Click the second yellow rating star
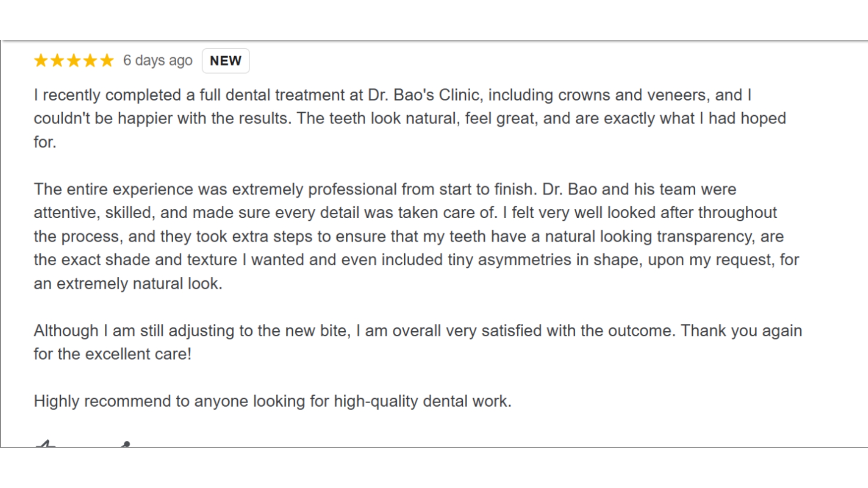Viewport: 868px width, 488px height. [x=57, y=61]
